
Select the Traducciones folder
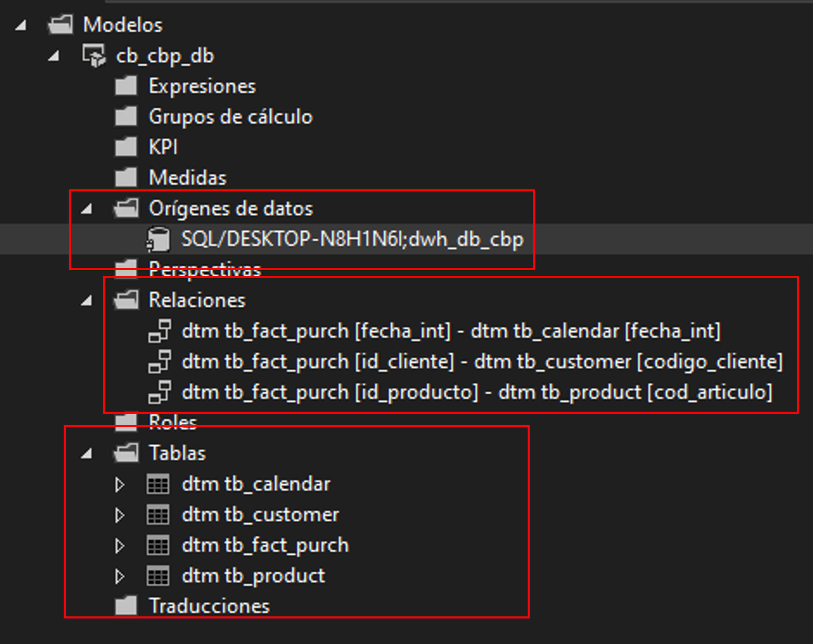click(192, 606)
